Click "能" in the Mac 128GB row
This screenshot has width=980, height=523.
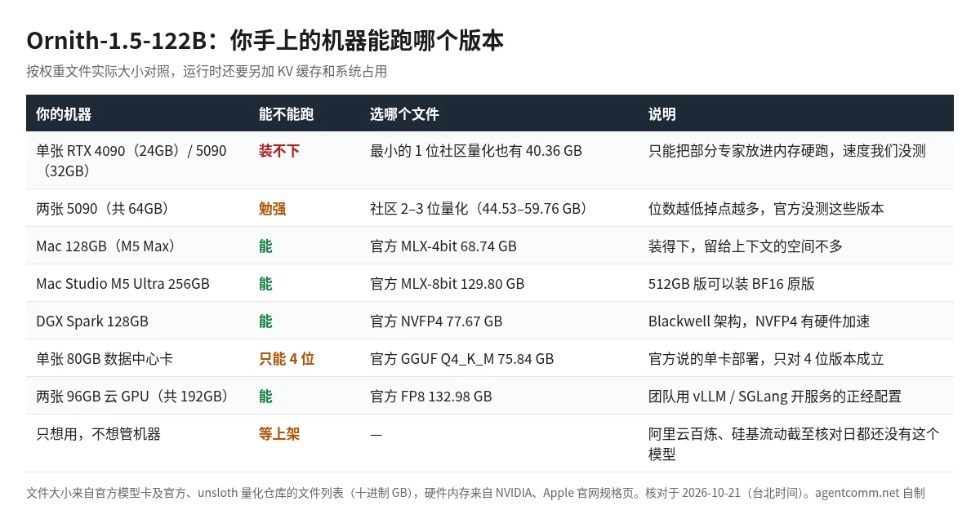point(265,246)
